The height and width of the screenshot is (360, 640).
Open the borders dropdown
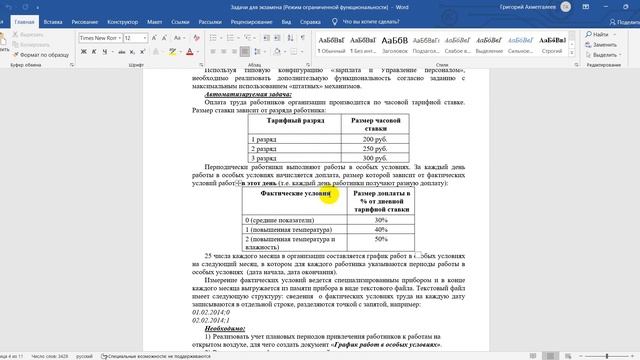click(x=302, y=52)
